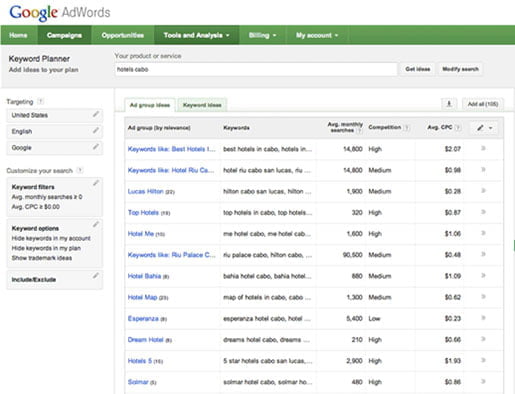Image resolution: width=515 pixels, height=394 pixels.
Task: Add Riu Palace C... ad group via arrow icon
Action: (x=483, y=254)
